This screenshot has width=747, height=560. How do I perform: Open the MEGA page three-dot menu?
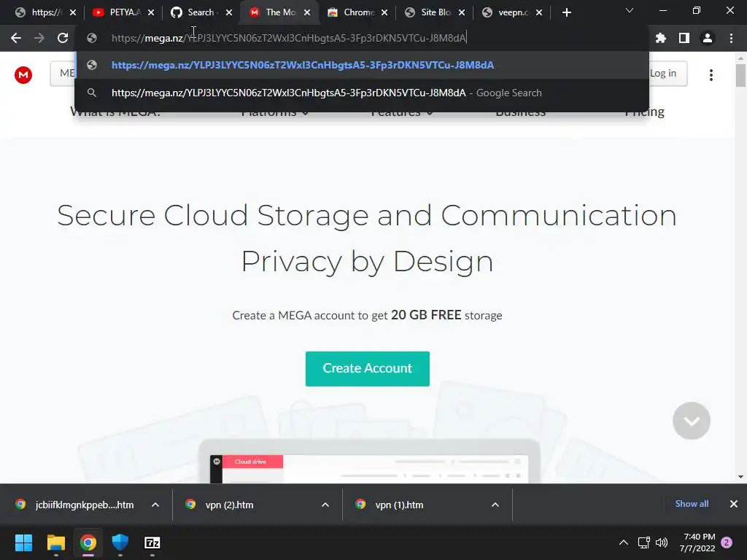click(711, 75)
